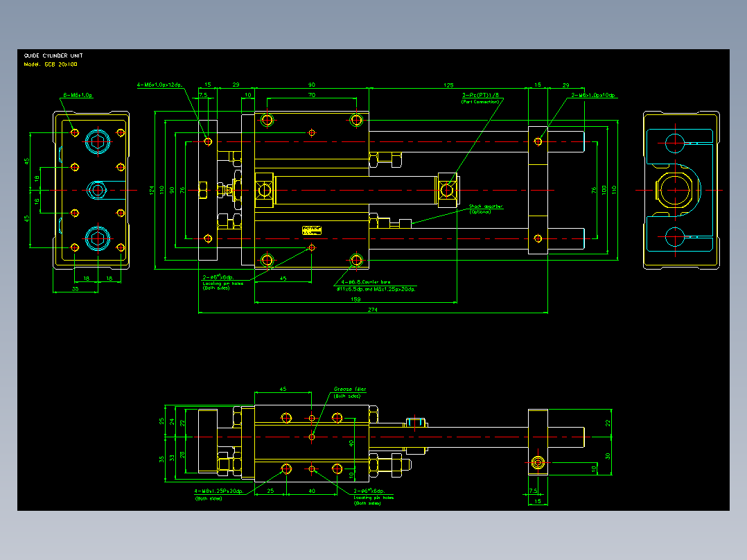
Task: Click the 6-M6x1.0p hole callout
Action: tap(78, 96)
